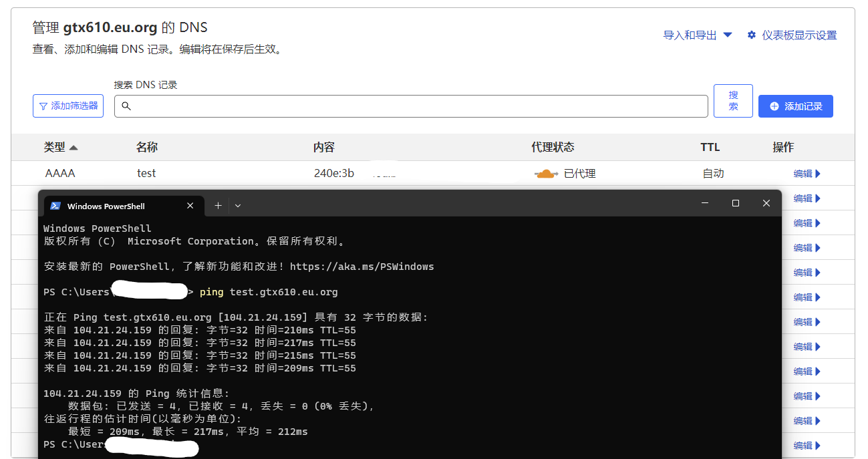Expand 编辑 for the AAAA test record
The width and height of the screenshot is (868, 459).
(807, 174)
